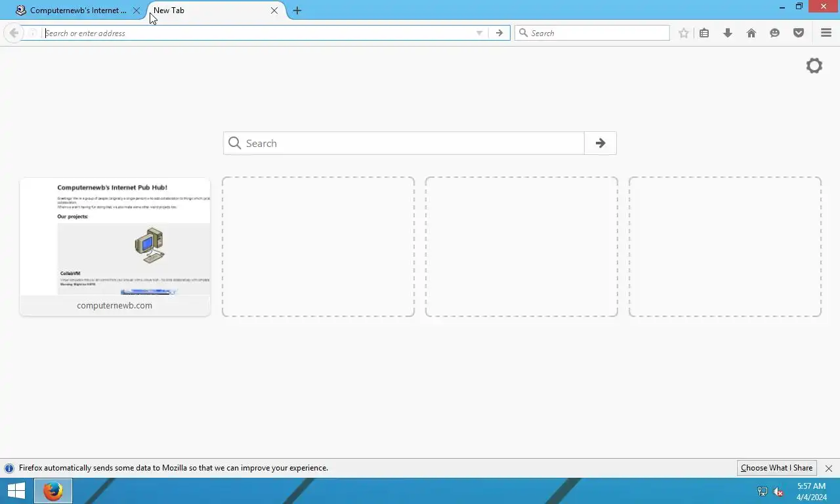Dismiss the data sharing notification bar
The width and height of the screenshot is (840, 504).
pyautogui.click(x=829, y=469)
